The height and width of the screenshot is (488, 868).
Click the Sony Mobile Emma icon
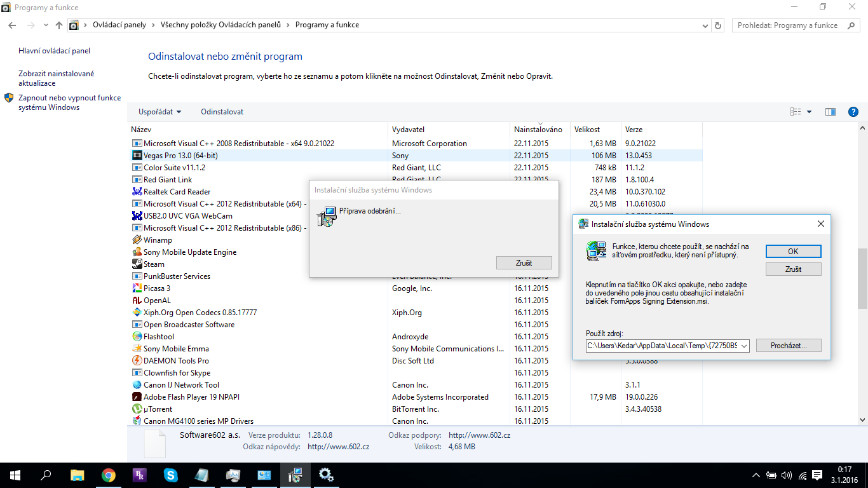coord(137,349)
